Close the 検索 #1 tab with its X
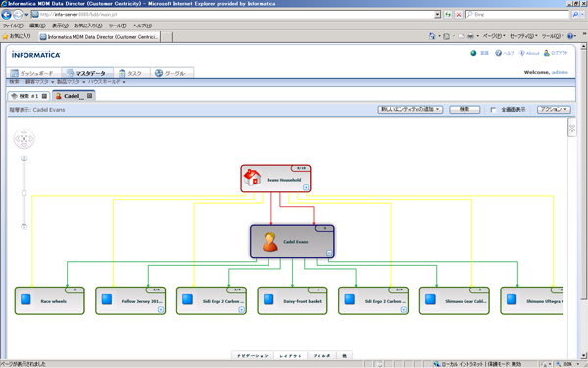The image size is (588, 368). [x=44, y=96]
